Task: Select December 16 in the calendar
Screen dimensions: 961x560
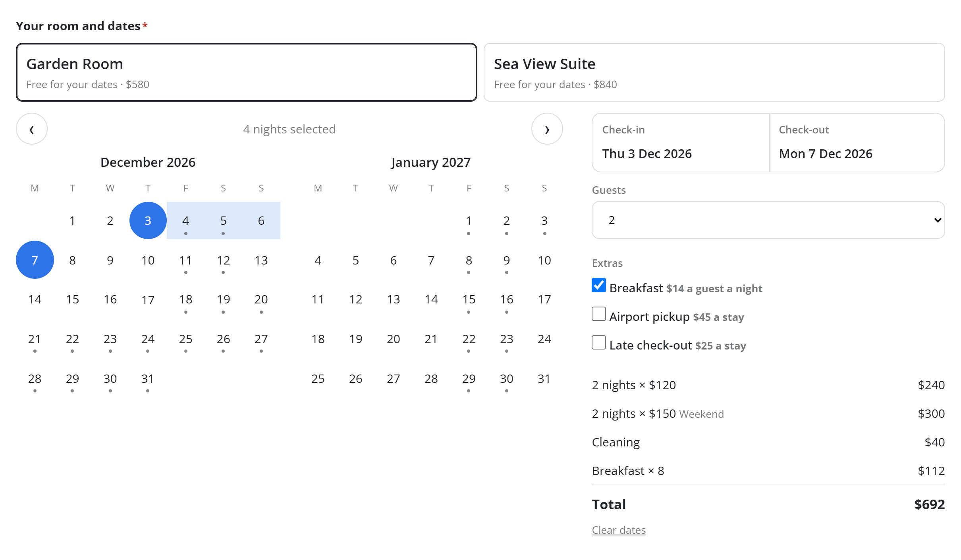Action: (110, 299)
